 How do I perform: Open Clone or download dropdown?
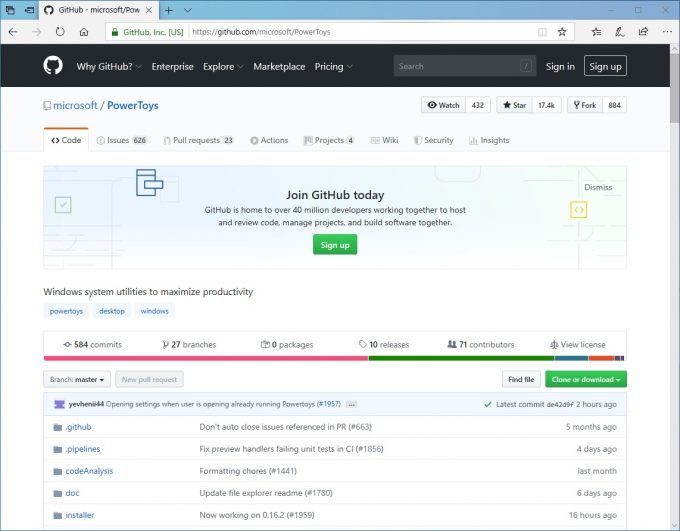586,380
